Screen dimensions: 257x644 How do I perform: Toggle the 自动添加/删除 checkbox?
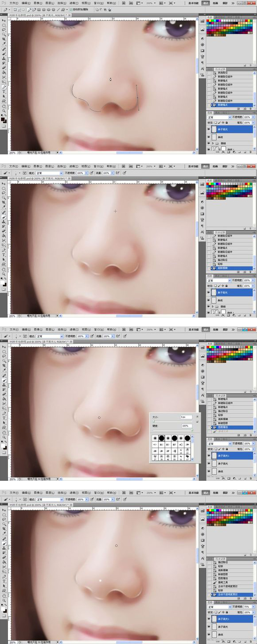point(71,9)
